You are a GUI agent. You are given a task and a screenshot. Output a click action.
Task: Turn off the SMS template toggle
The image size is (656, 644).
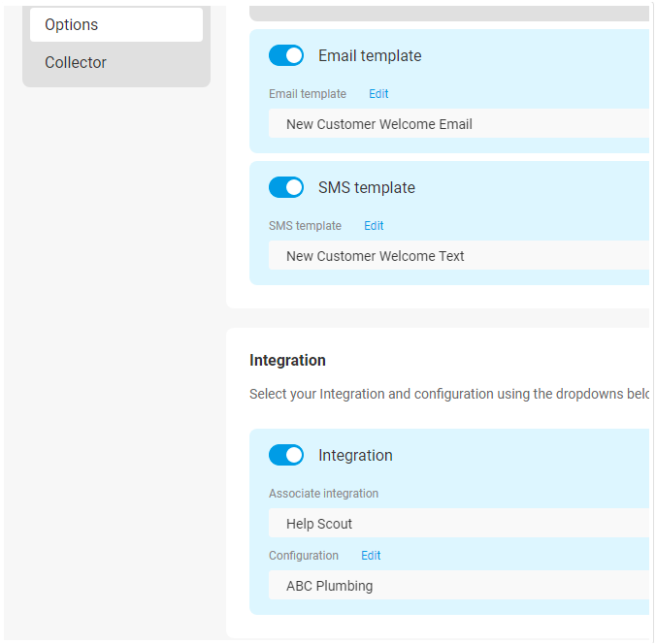tap(286, 187)
